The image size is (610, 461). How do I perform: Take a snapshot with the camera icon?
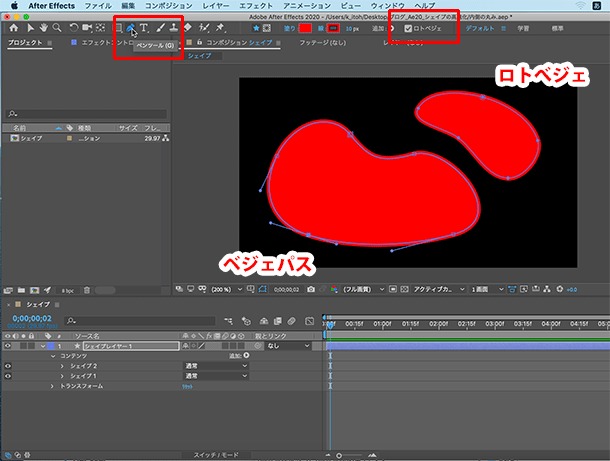click(x=311, y=289)
